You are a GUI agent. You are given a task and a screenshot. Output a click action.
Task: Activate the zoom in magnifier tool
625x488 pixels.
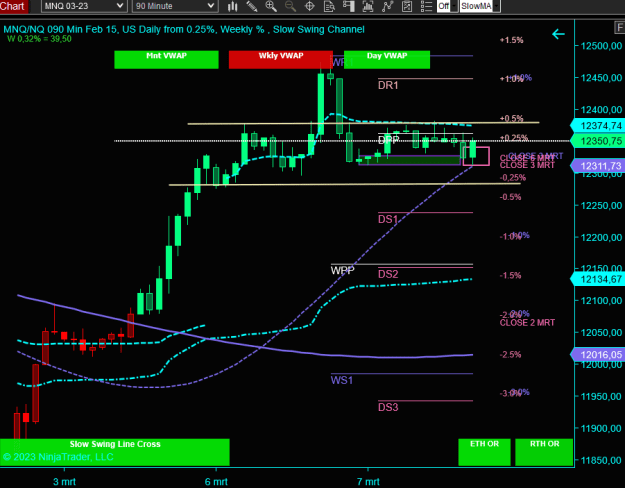click(271, 6)
